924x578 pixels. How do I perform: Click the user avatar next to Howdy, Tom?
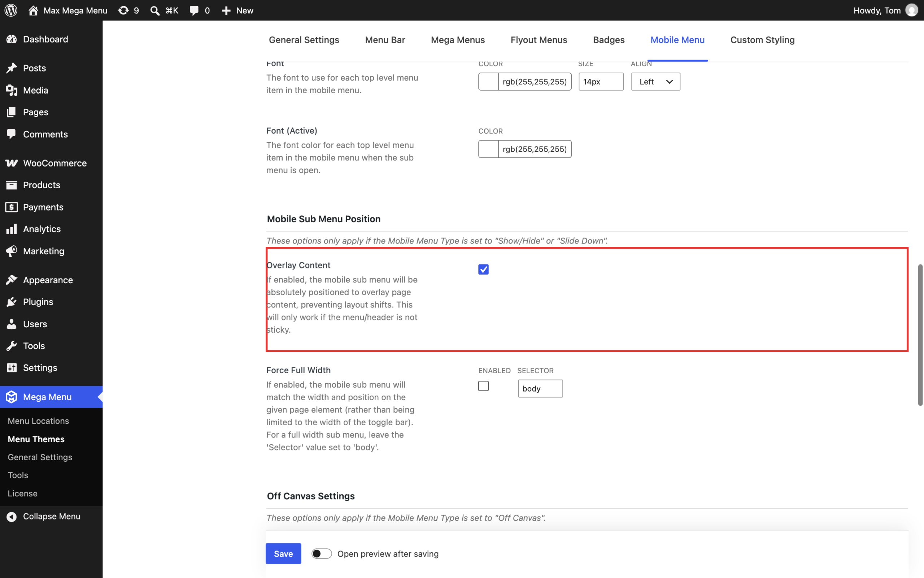point(911,10)
